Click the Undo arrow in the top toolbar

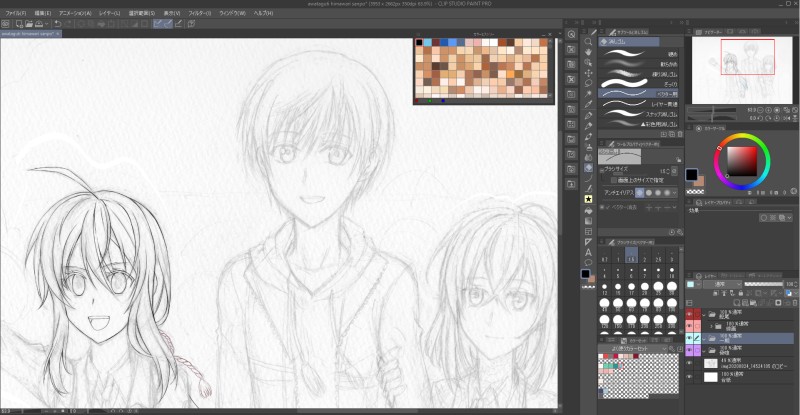pos(58,23)
